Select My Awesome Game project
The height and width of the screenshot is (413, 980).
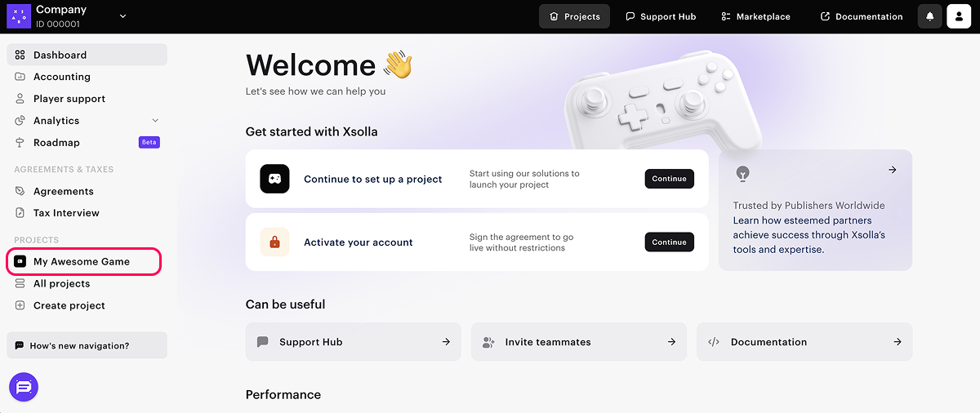(x=82, y=262)
